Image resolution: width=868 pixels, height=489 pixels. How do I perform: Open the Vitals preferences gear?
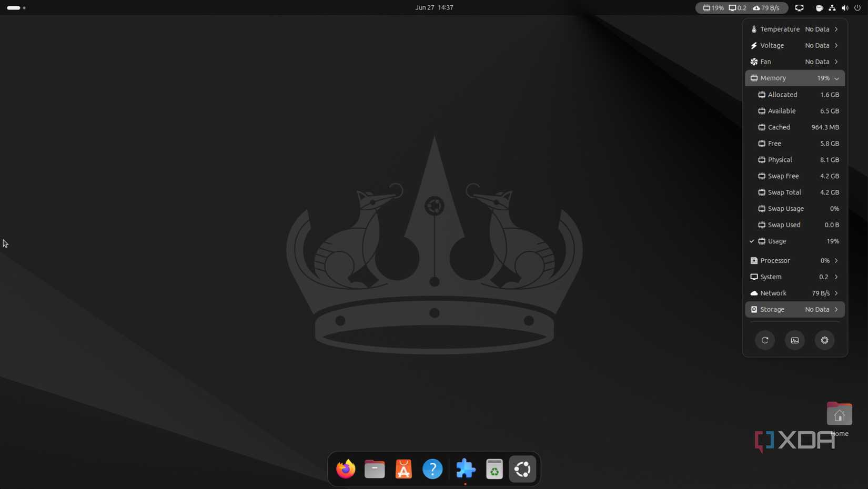point(824,340)
